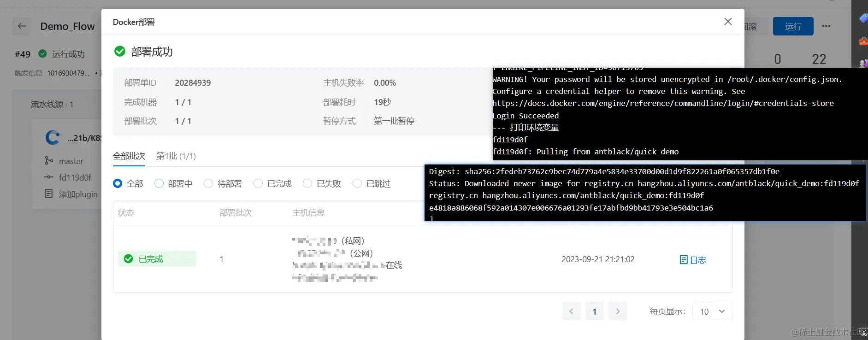The width and height of the screenshot is (868, 340).
Task: Open the three-dots more options menu
Action: (826, 26)
